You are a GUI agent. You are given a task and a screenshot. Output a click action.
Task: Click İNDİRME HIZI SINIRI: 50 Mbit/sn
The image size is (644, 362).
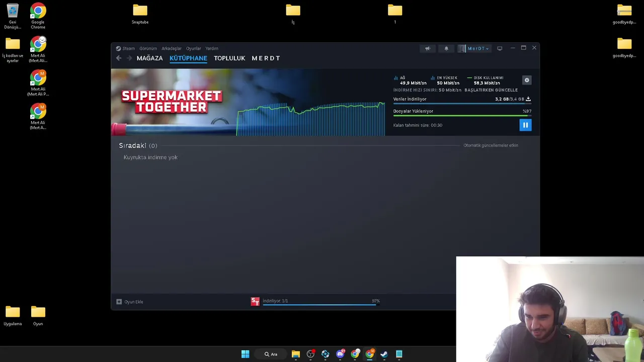click(x=427, y=90)
